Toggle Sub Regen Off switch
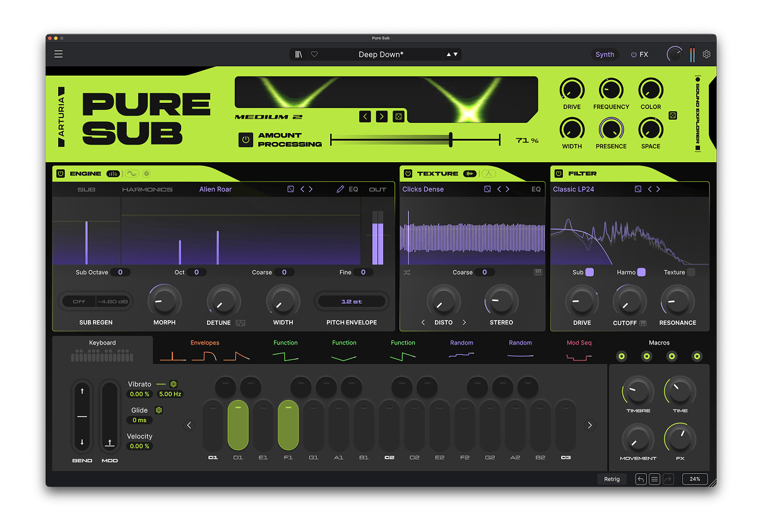The image size is (763, 532). [x=79, y=302]
